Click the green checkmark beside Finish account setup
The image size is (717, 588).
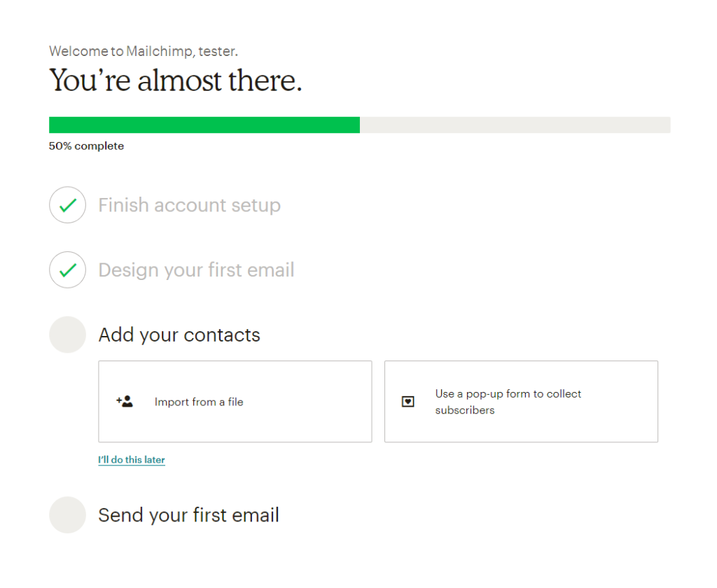point(67,205)
